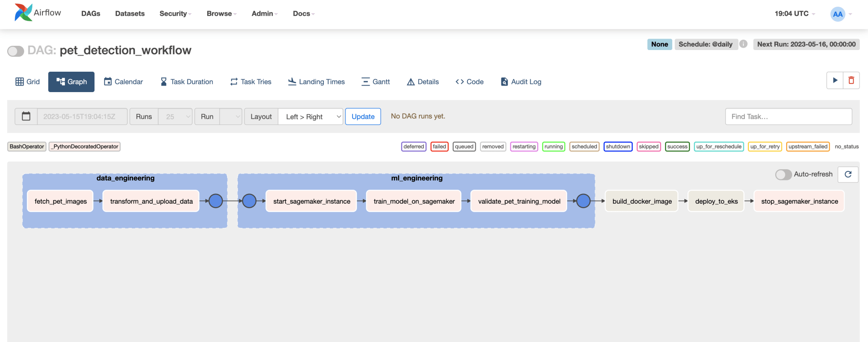Click the queued status legend

pyautogui.click(x=464, y=146)
